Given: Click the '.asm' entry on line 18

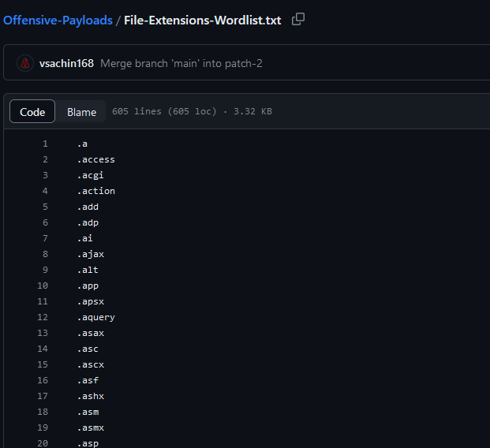Looking at the screenshot, I should (x=88, y=412).
